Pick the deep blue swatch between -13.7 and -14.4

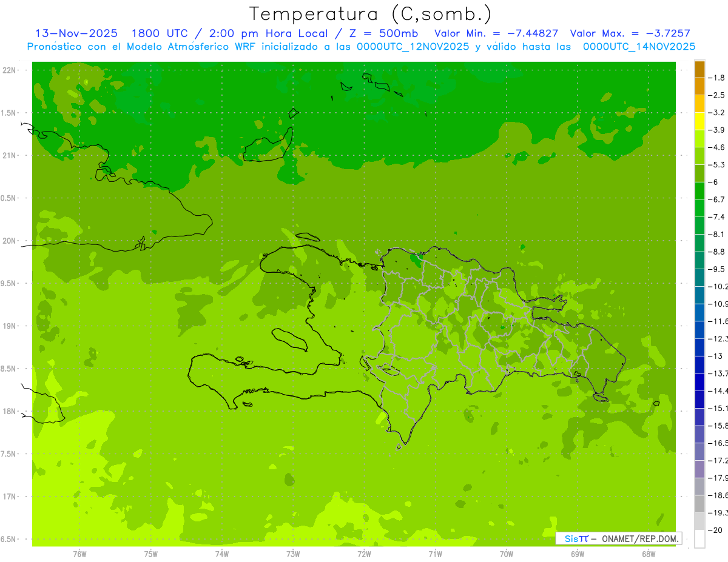tap(699, 382)
